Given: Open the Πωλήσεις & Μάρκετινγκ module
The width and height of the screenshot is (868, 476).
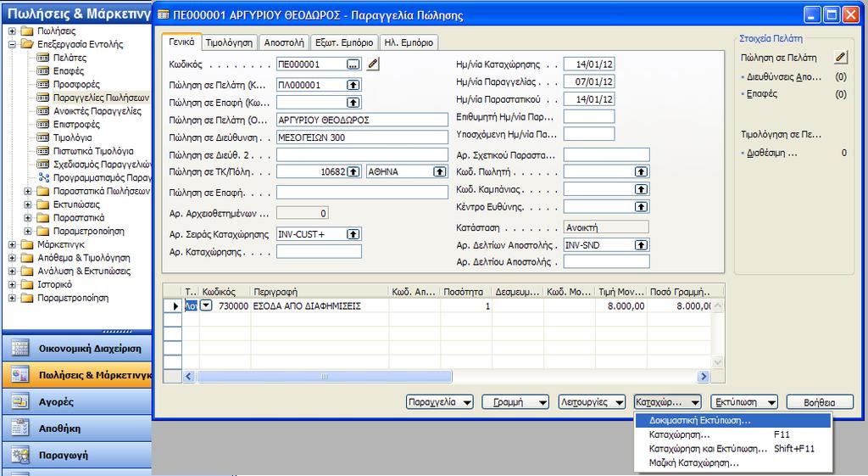Looking at the screenshot, I should click(77, 375).
